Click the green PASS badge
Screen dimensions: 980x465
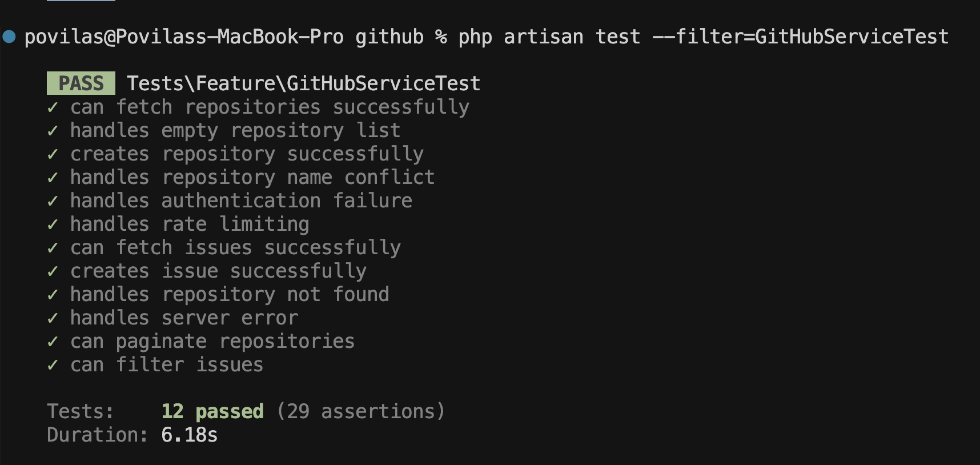point(81,83)
